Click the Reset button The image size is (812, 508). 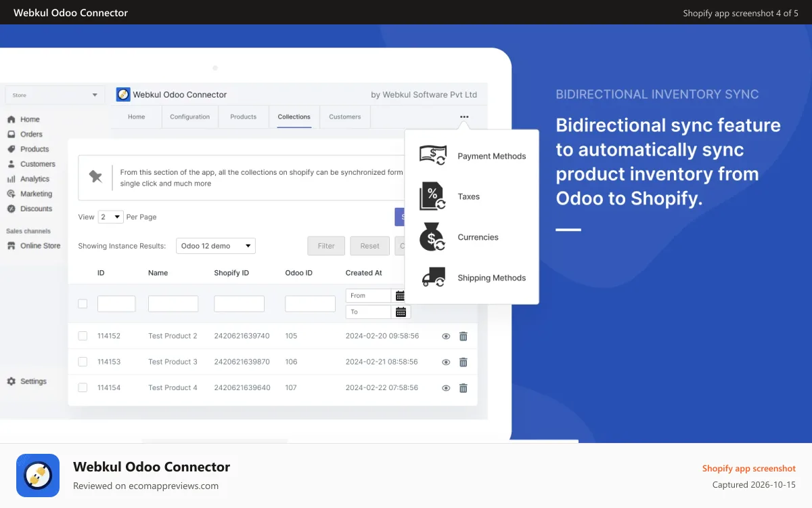[x=370, y=246]
